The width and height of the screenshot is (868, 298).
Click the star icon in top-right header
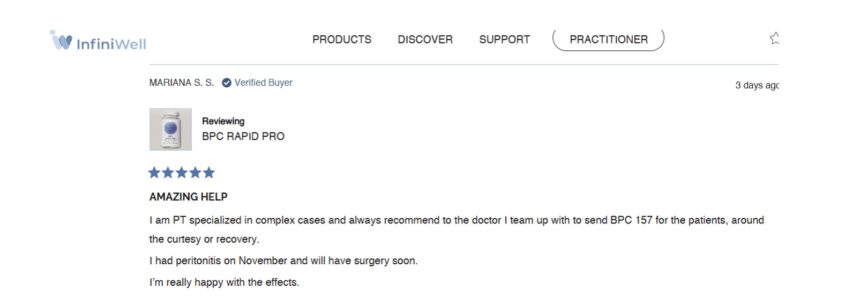[774, 39]
